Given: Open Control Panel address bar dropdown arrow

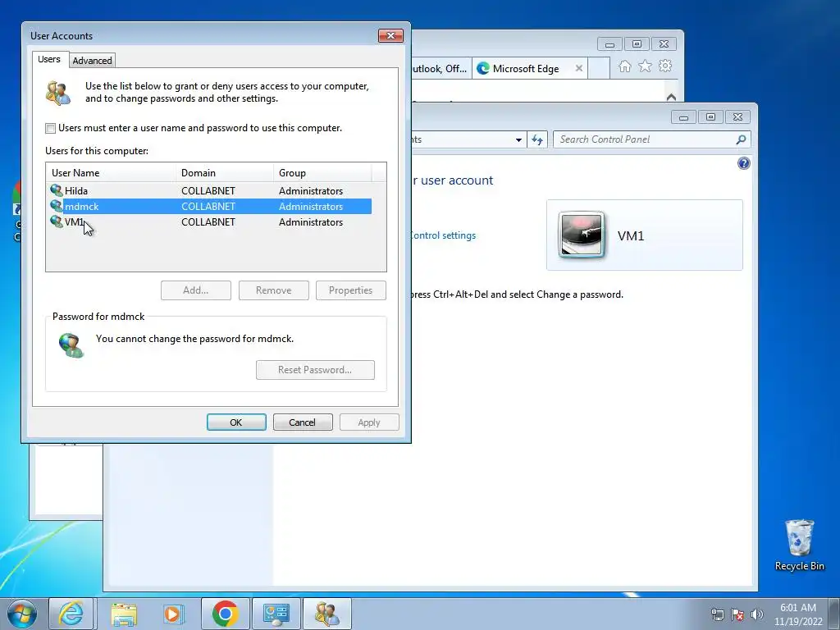Looking at the screenshot, I should (x=518, y=139).
